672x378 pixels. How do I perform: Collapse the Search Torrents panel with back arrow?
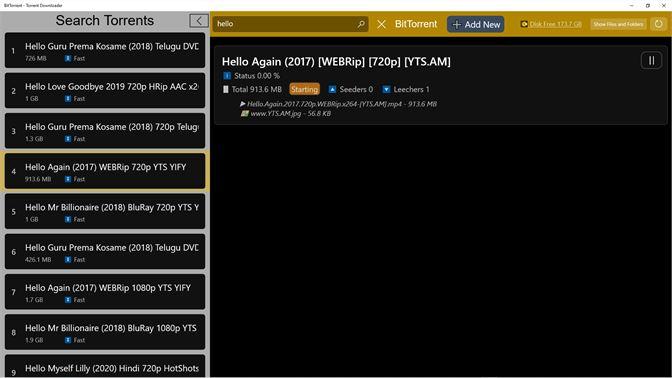point(199,21)
